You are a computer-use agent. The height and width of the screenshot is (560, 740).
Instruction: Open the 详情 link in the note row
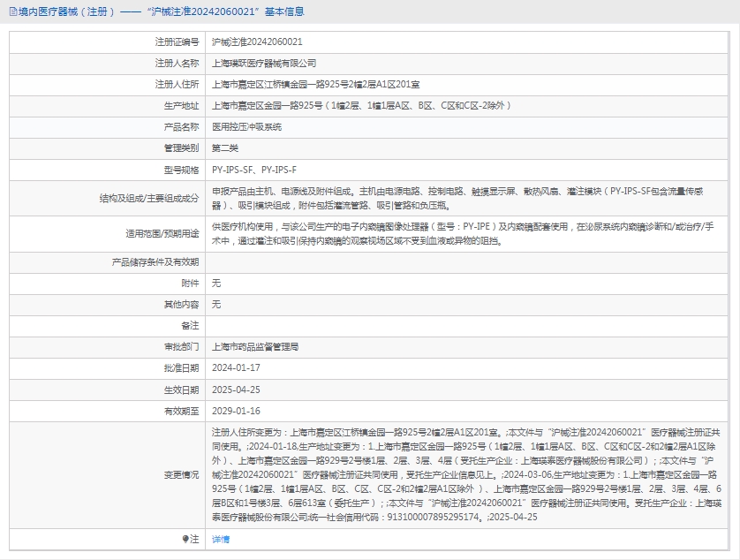[x=221, y=539]
